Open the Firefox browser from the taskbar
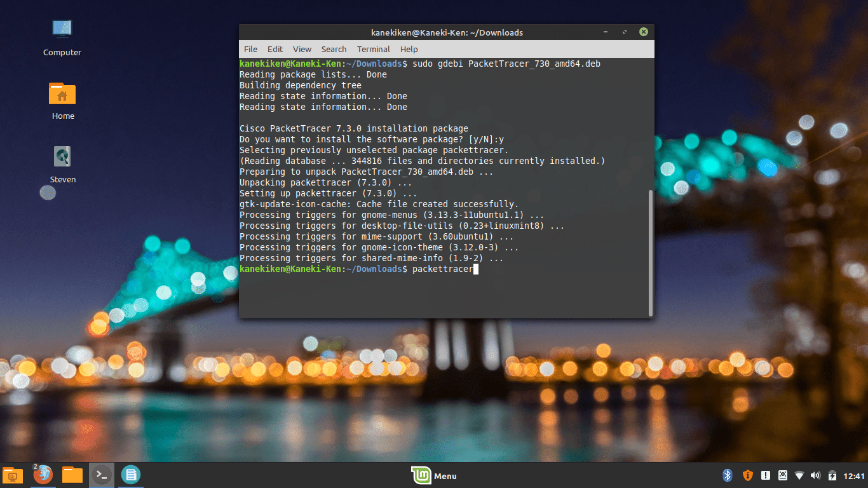 click(x=43, y=475)
